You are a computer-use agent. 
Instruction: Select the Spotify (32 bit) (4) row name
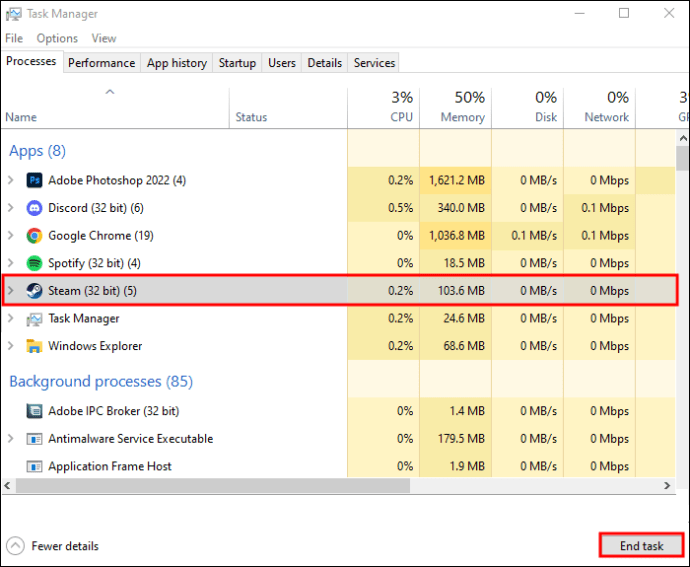94,263
